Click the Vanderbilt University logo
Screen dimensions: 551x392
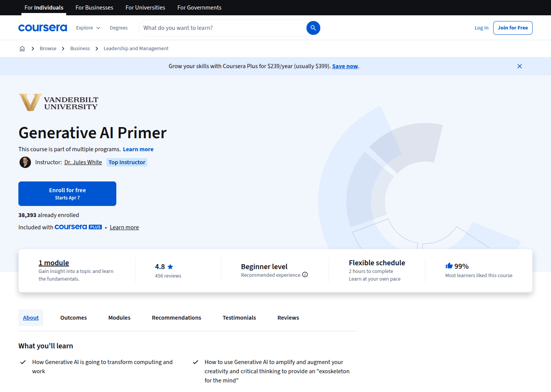click(x=58, y=102)
